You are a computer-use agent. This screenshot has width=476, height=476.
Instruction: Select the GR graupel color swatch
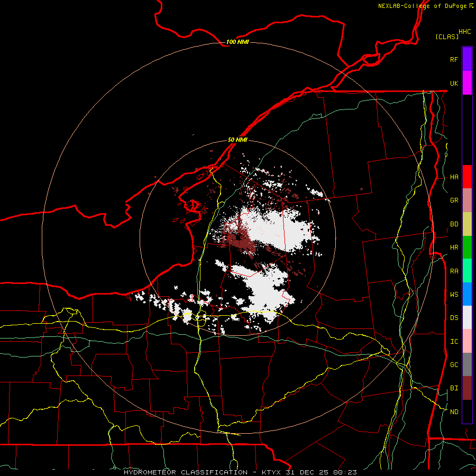(x=467, y=200)
